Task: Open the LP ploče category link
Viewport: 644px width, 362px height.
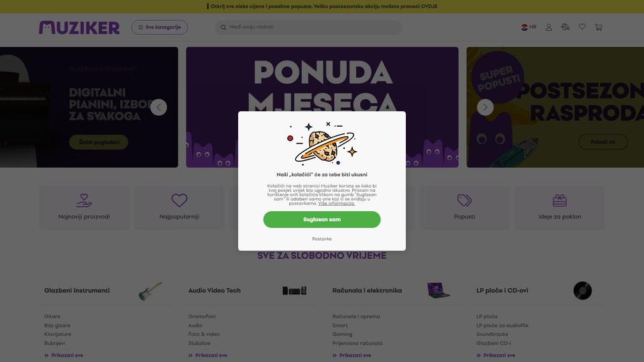Action: [x=487, y=316]
